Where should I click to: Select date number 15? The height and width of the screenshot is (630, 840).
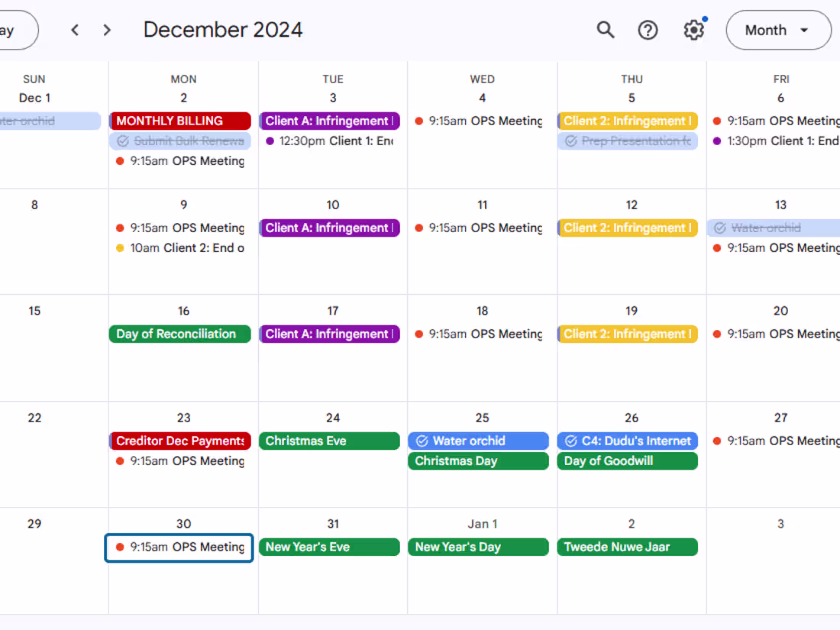coord(34,312)
